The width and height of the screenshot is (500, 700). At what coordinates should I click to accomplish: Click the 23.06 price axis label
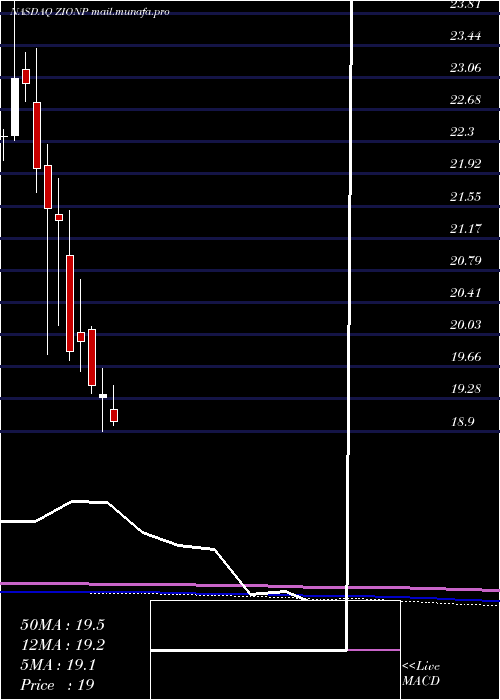click(466, 68)
